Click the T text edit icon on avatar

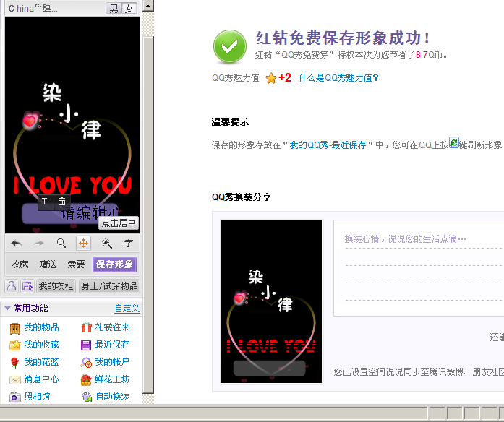pos(45,202)
